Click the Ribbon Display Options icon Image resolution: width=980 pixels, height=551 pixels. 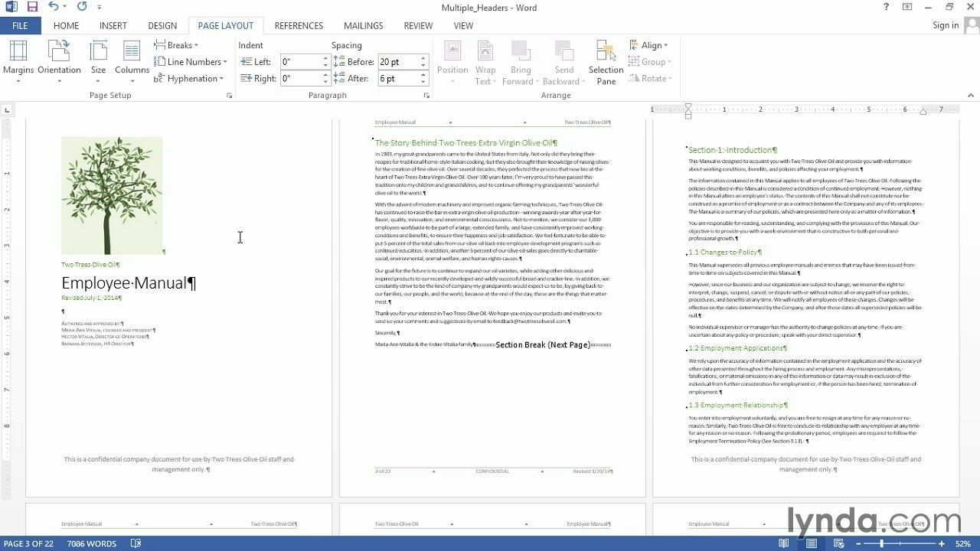point(907,7)
